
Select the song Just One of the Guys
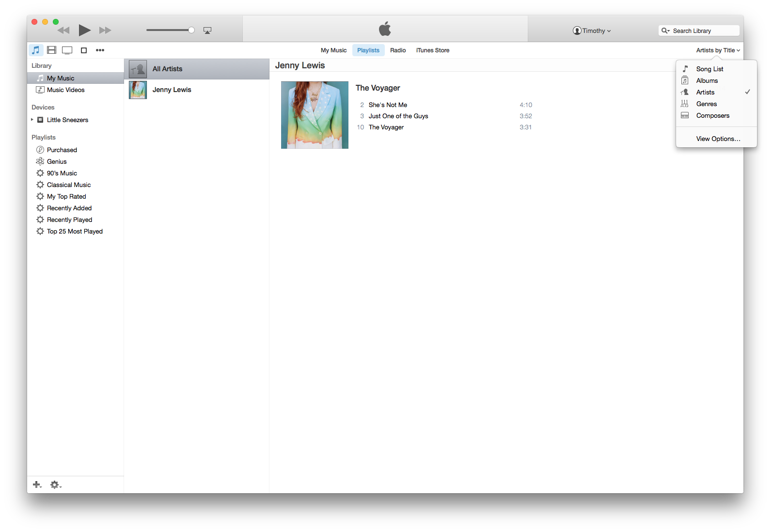(x=445, y=116)
